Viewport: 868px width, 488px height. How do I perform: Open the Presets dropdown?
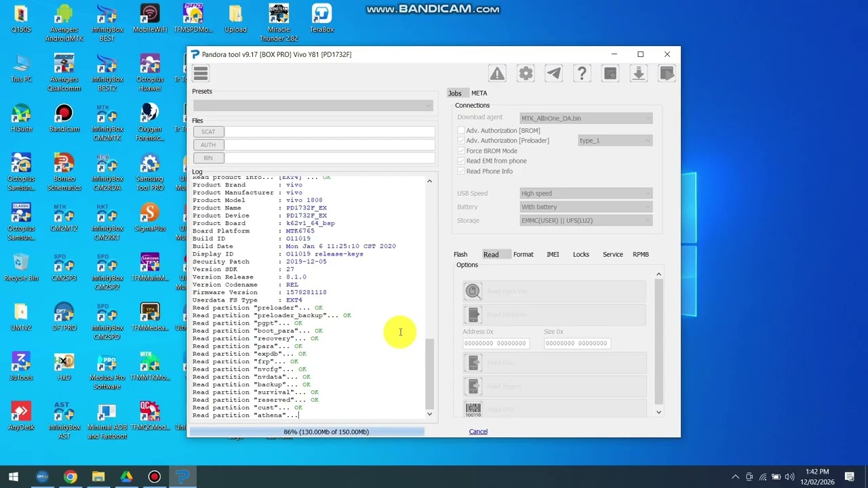pyautogui.click(x=313, y=105)
